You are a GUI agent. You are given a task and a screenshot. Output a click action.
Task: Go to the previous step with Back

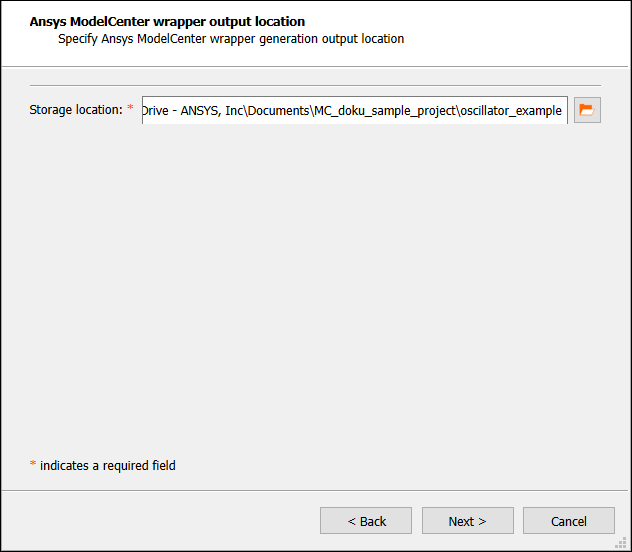coord(366,521)
